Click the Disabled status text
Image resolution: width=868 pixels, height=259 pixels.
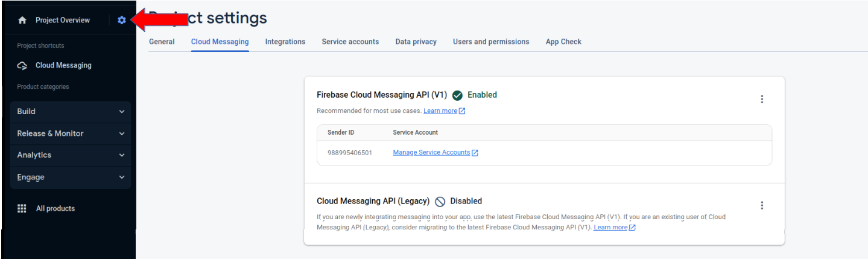pyautogui.click(x=466, y=201)
